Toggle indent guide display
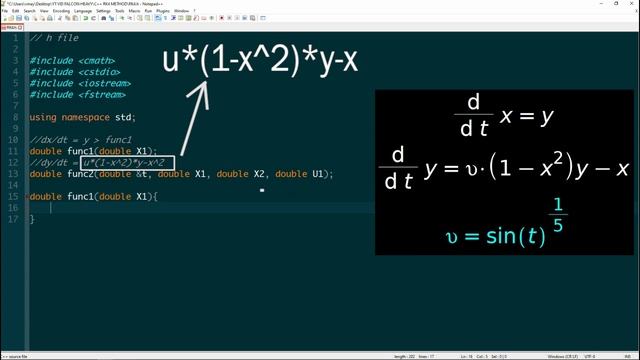The height and width of the screenshot is (360, 640). point(173,18)
